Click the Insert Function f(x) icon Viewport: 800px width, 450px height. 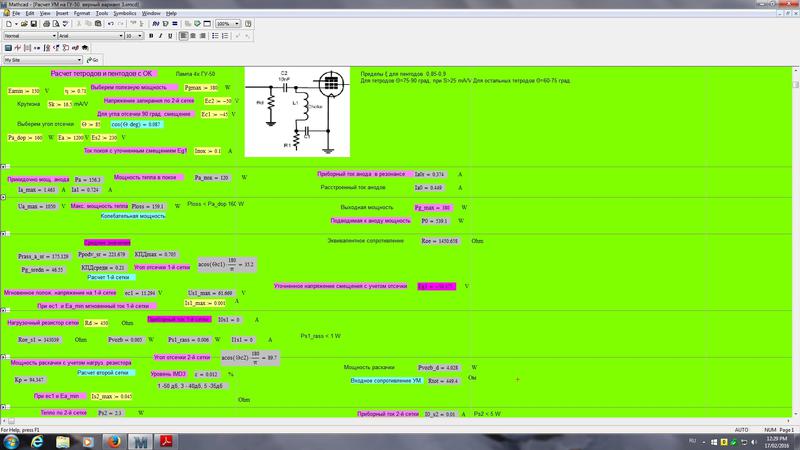(156, 23)
